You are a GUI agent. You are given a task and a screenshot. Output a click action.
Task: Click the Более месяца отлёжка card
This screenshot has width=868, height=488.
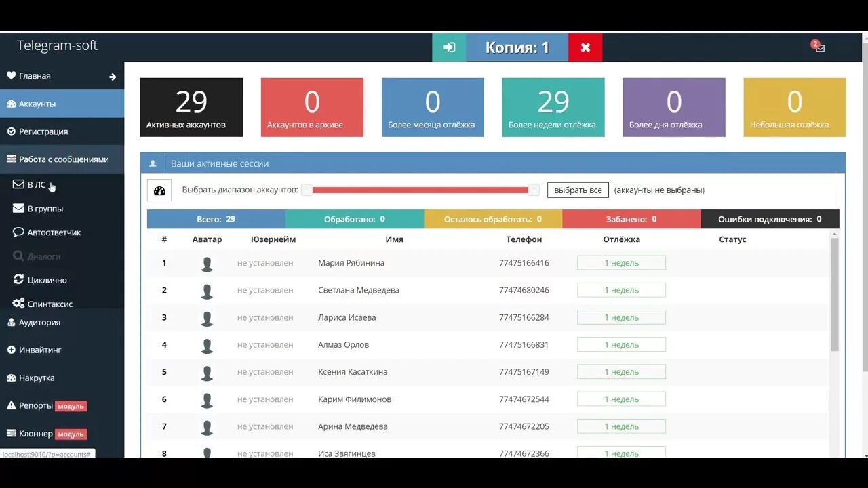pos(433,107)
